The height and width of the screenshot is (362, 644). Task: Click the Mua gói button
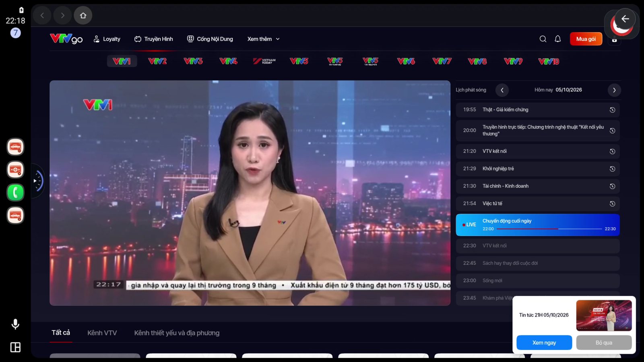pos(586,39)
